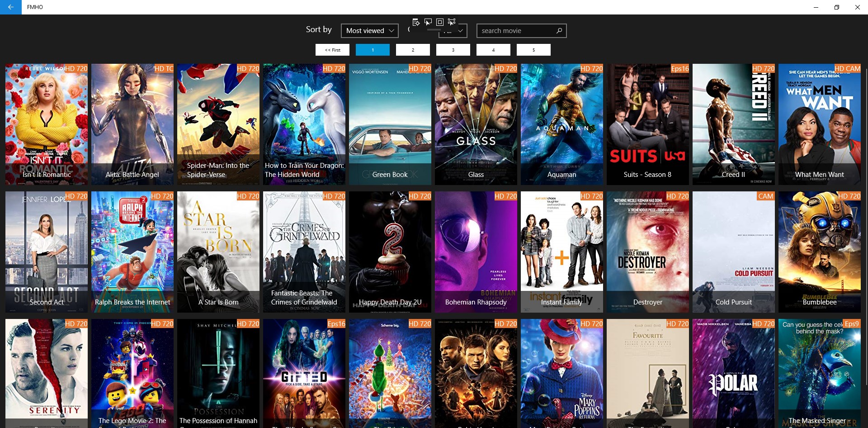Select Alita: Battle Angel movie card
This screenshot has width=868, height=428.
coord(132,124)
